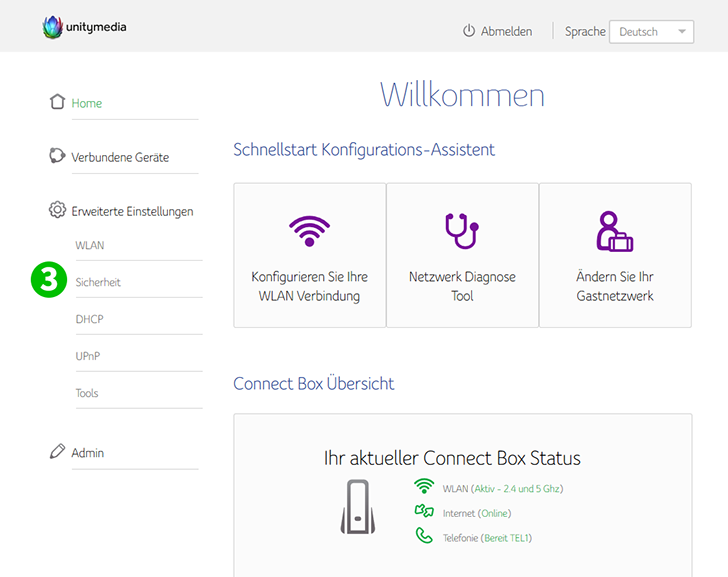Click the green WLAN status icon
The height and width of the screenshot is (577, 728).
(x=424, y=486)
